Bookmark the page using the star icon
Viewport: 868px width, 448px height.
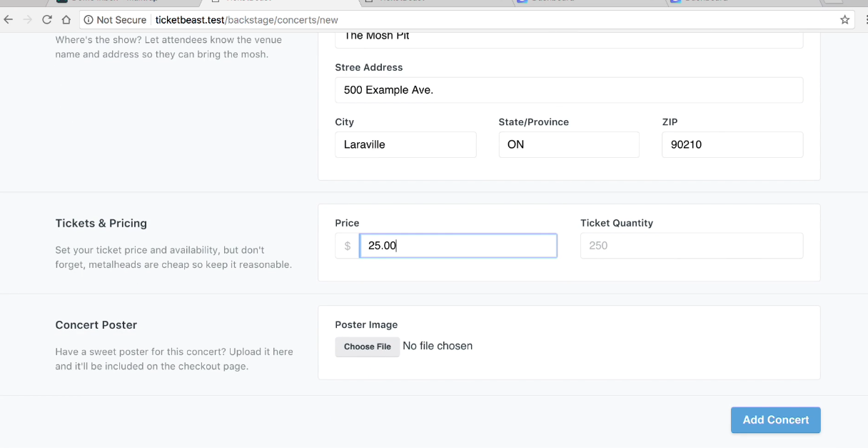coord(844,19)
